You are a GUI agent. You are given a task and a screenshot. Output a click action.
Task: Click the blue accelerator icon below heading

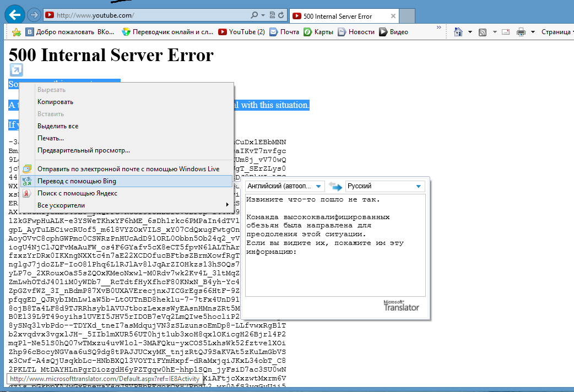click(16, 70)
